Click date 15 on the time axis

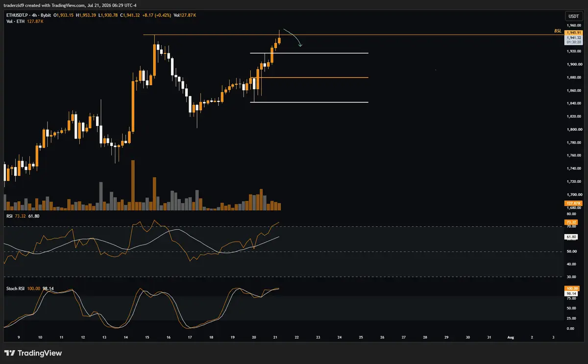pos(147,338)
